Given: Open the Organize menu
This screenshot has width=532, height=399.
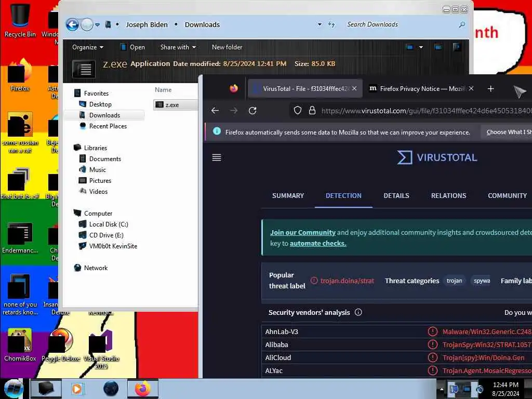Looking at the screenshot, I should point(87,47).
